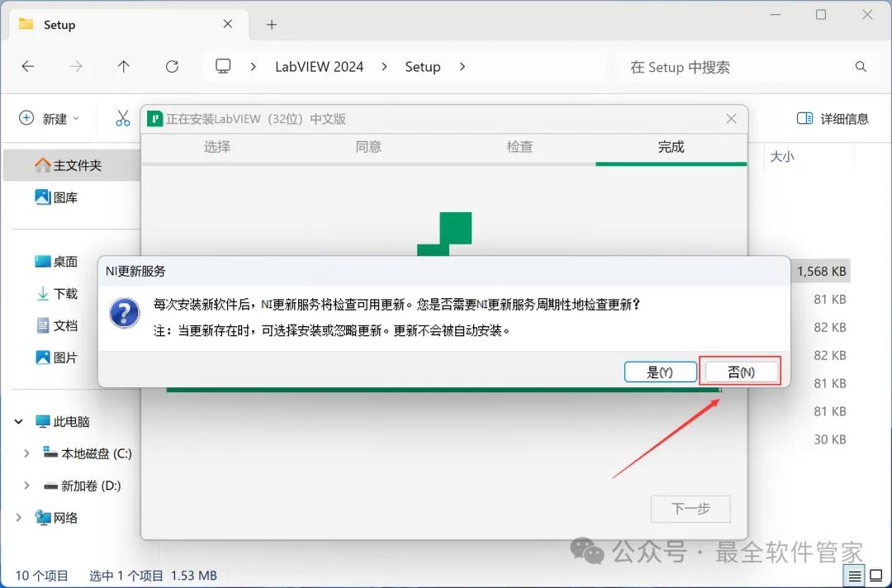Screen dimensions: 892x588
Task: Open 主文件夹 in the sidebar
Action: click(71, 165)
